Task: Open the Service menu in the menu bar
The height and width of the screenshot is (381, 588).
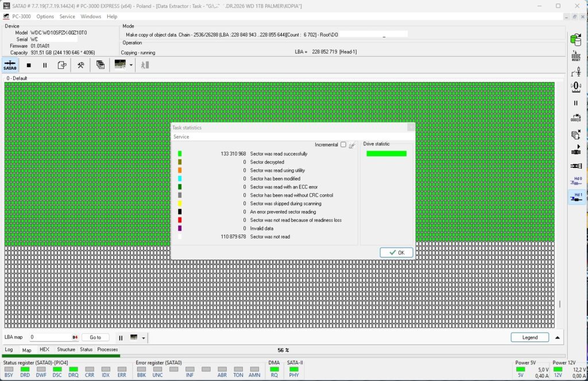Action: click(67, 17)
